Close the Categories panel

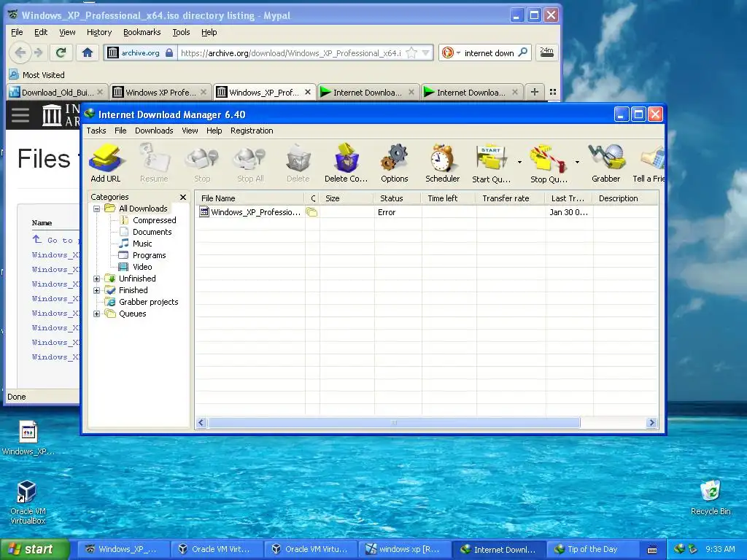pyautogui.click(x=183, y=197)
